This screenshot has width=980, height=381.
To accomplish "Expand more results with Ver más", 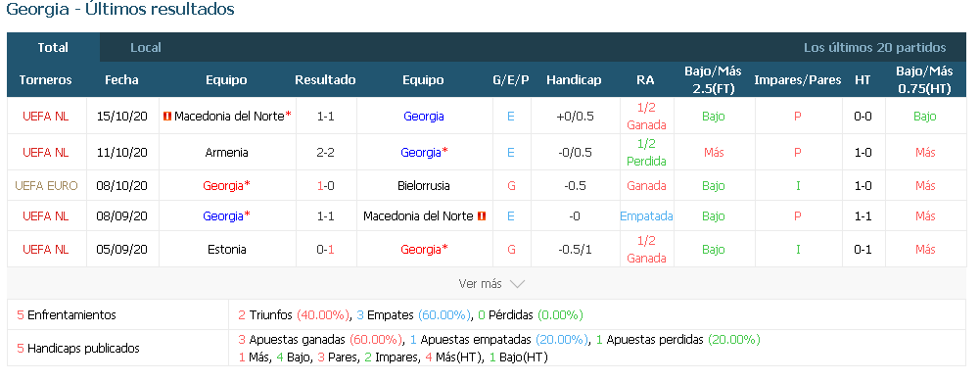I will click(x=480, y=284).
